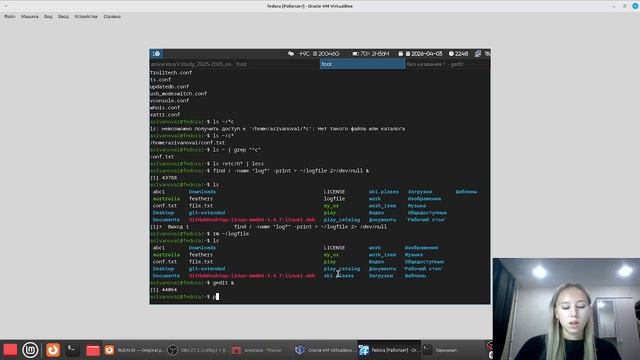The width and height of the screenshot is (640, 360).
Task: Click 'vconsole.conf' line
Action: [x=169, y=100]
